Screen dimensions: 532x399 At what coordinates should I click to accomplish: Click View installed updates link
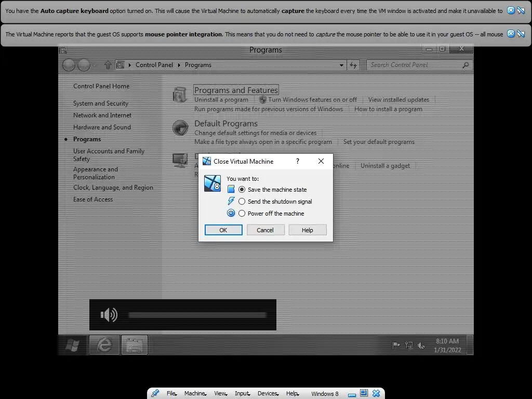[x=398, y=100]
